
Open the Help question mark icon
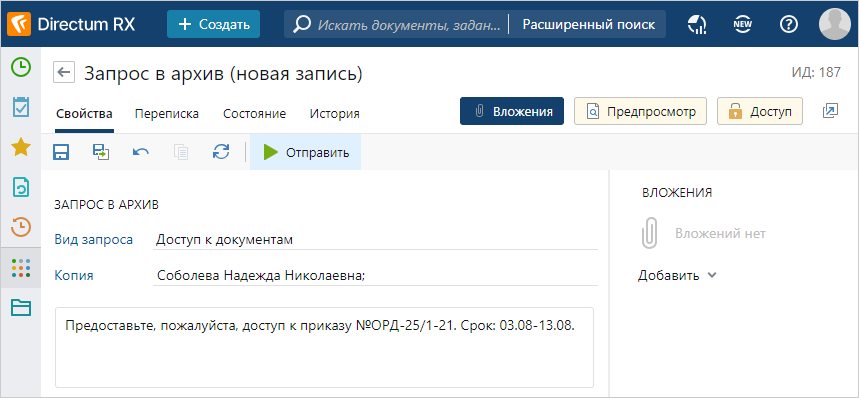click(x=788, y=24)
